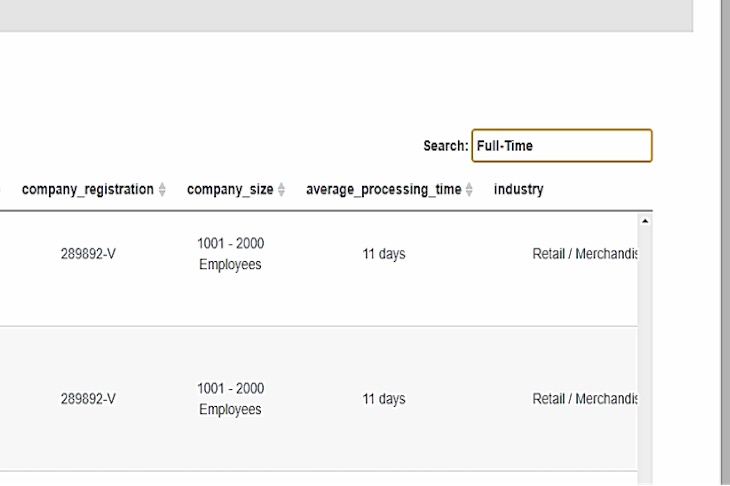Click the sort arrows beside average_processing_time

[469, 190]
